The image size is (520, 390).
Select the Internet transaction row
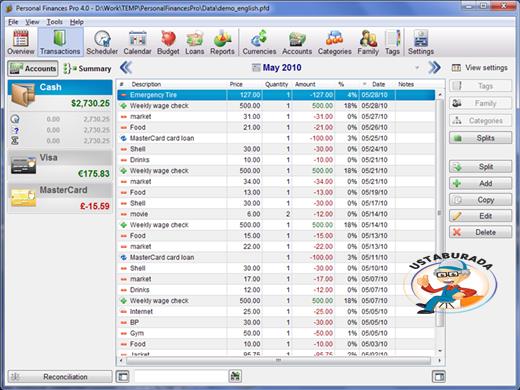pos(276,312)
